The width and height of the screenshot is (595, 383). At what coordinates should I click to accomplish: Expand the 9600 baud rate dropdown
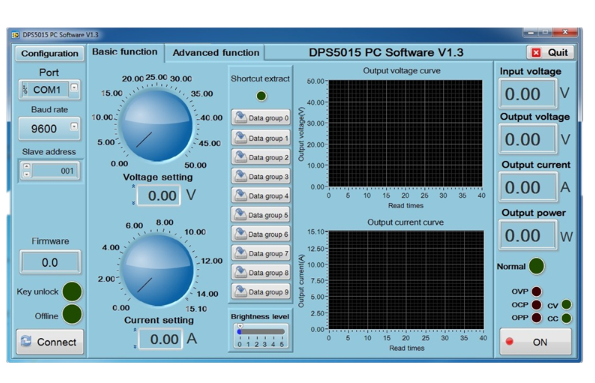[74, 126]
